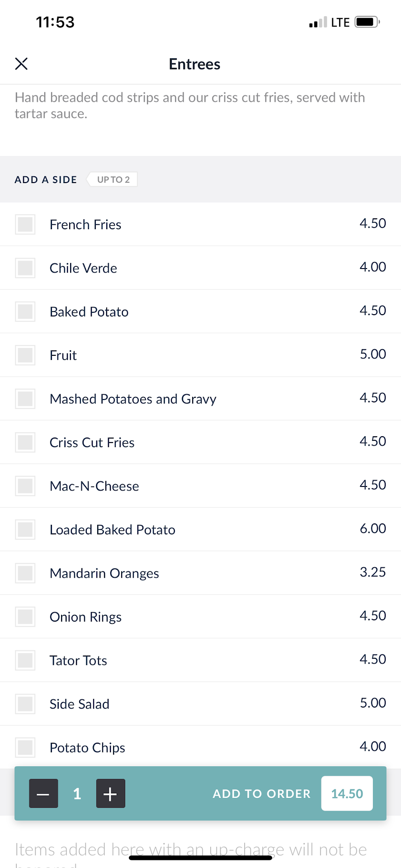This screenshot has width=401, height=868.
Task: Select the Potato Chips checkbox
Action: pyautogui.click(x=25, y=747)
